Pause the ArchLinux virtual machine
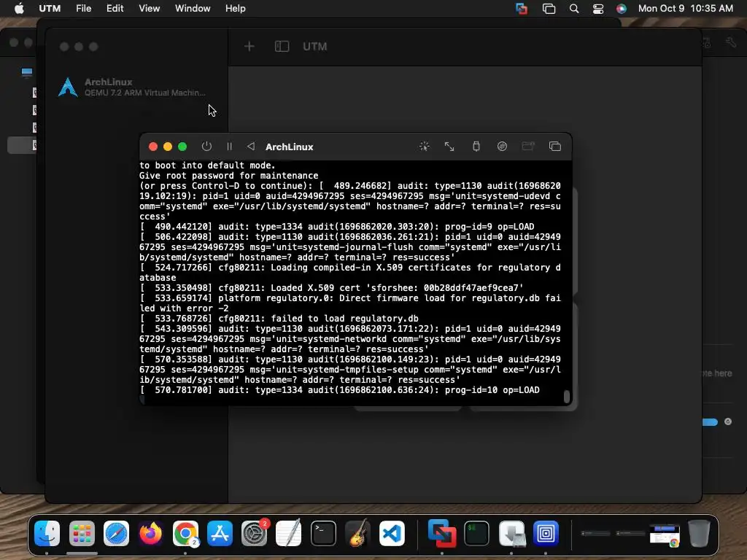The image size is (747, 560). coord(229,146)
